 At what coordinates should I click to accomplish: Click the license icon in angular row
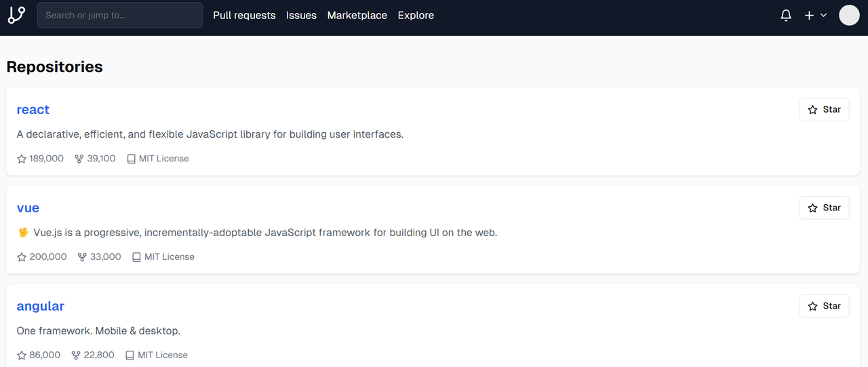click(x=130, y=355)
